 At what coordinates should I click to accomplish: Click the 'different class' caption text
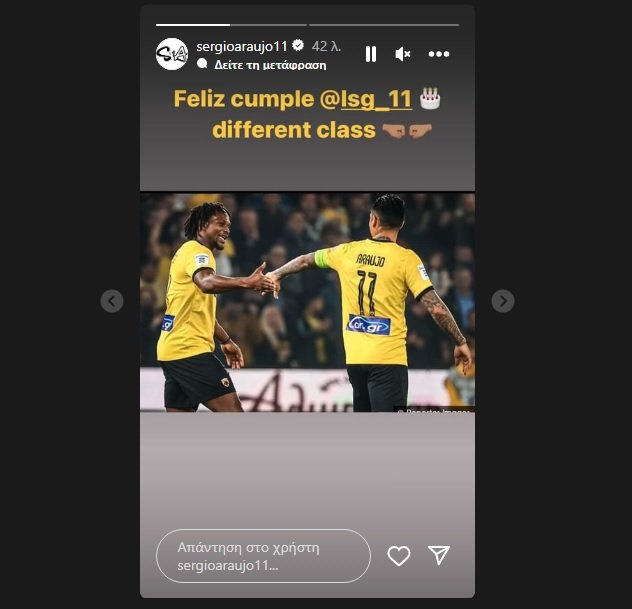294,130
